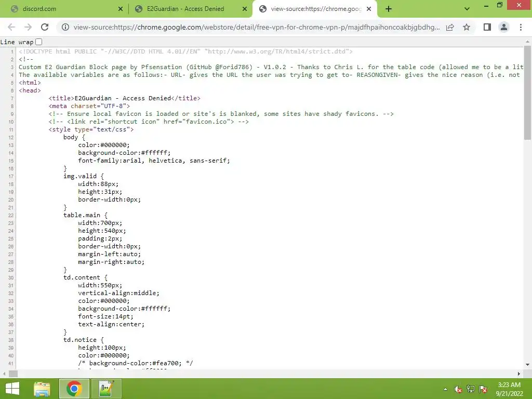Click scroll-right arrow of horizontal scrollbar
Screen dimensions: 532x399
click(519, 374)
